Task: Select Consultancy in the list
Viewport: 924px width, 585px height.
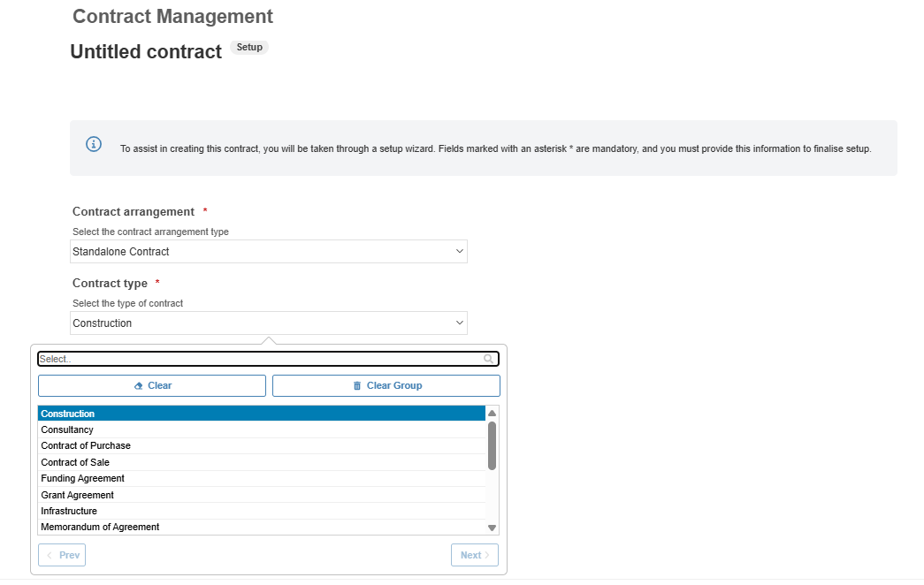Action: [262, 429]
